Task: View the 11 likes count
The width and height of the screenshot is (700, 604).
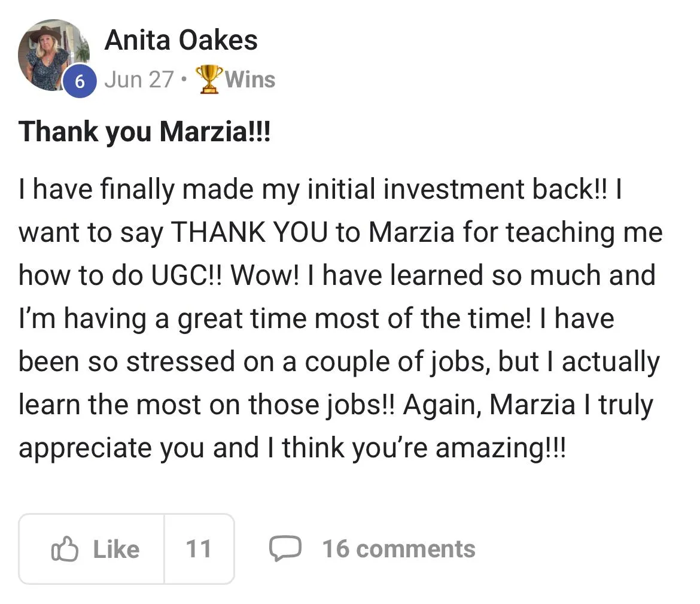Action: [x=198, y=549]
